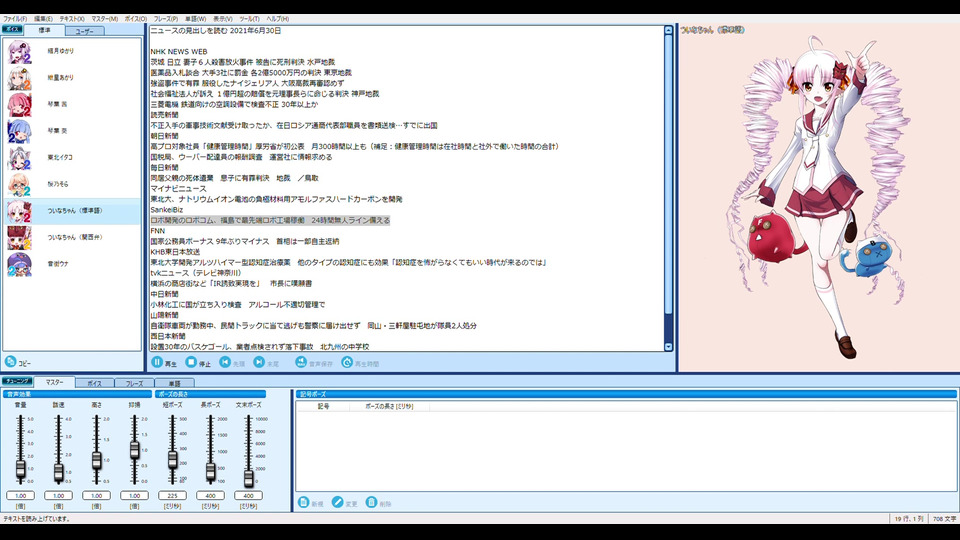This screenshot has width=960, height=540.
Task: Click the 話速 value field showing 1.00
Action: pyautogui.click(x=58, y=495)
